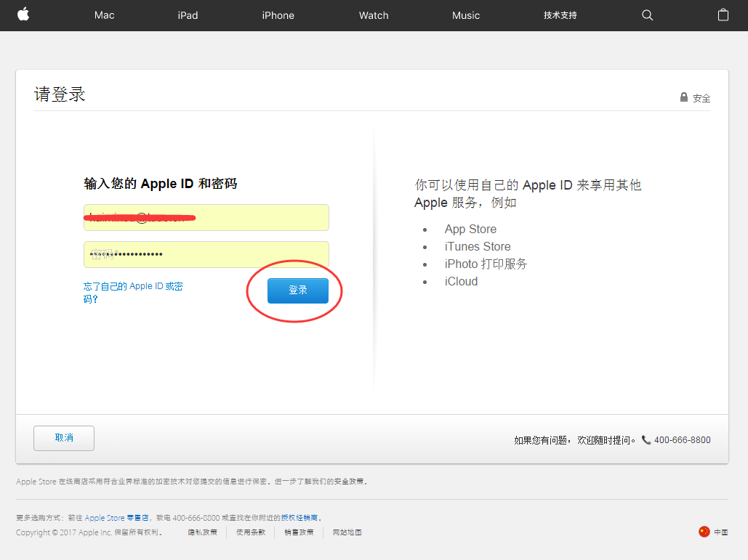The height and width of the screenshot is (560, 748).
Task: Open the 技术支持 menu
Action: (x=560, y=15)
